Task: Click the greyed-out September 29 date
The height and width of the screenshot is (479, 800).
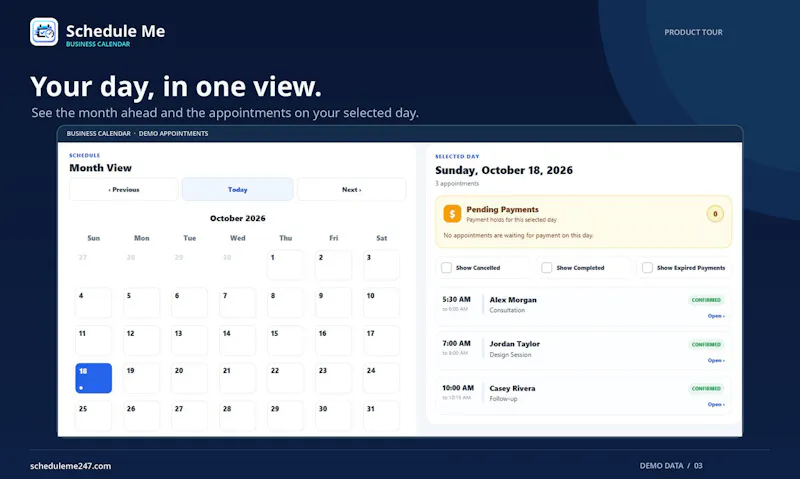Action: pos(179,258)
